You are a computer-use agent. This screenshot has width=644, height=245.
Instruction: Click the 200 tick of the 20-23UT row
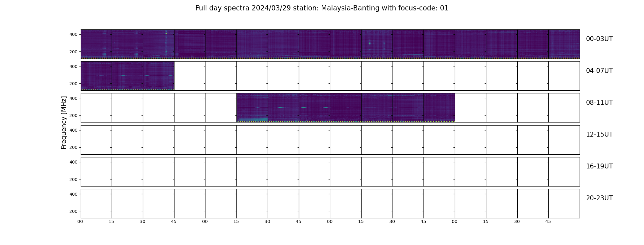tap(74, 211)
